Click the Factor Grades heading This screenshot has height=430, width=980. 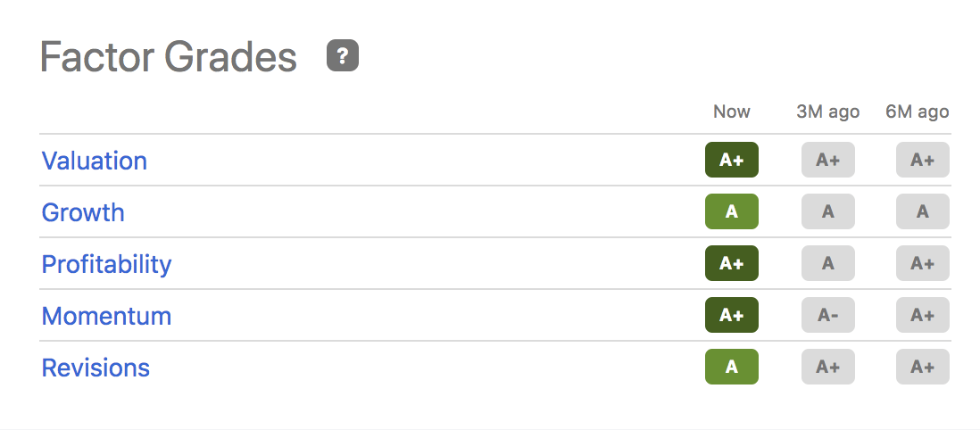coord(169,57)
